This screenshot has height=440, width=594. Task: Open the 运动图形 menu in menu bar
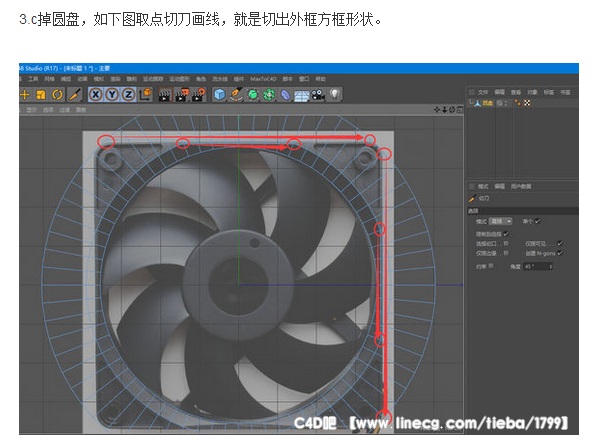180,79
